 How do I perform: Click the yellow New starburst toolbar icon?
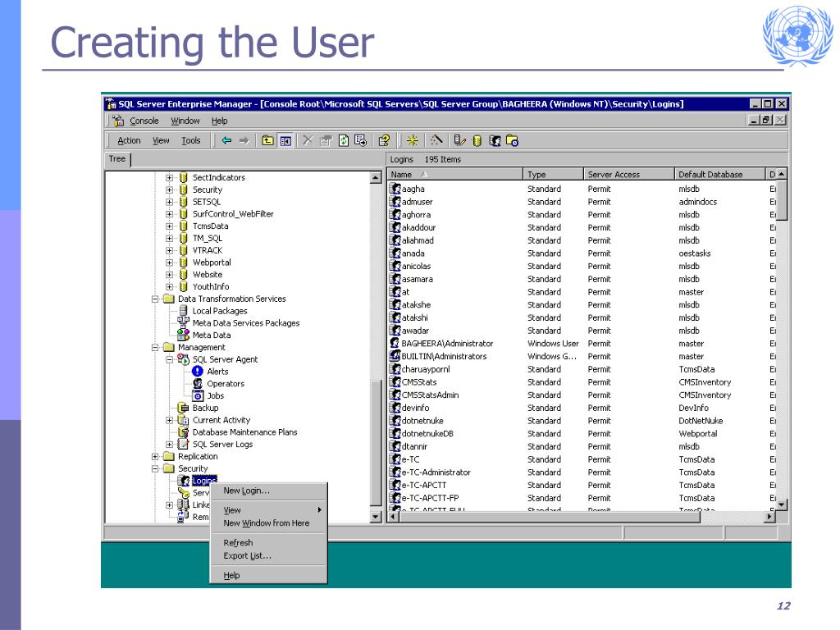coord(412,140)
